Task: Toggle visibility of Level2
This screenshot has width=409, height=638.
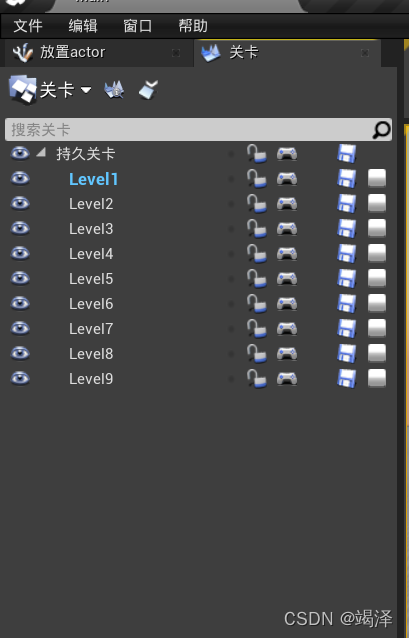Action: [x=20, y=203]
